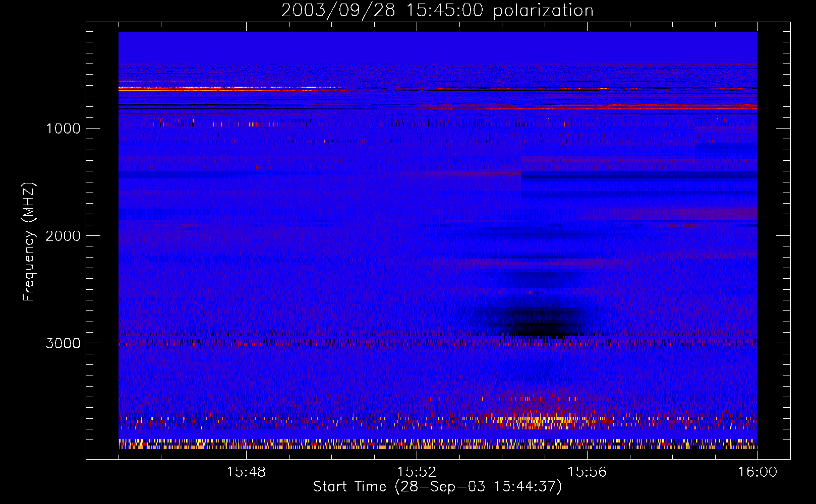Viewport: 816px width, 504px height.
Task: Click the plot title "2003/09/28 15:45:00 polarization"
Action: [x=437, y=10]
